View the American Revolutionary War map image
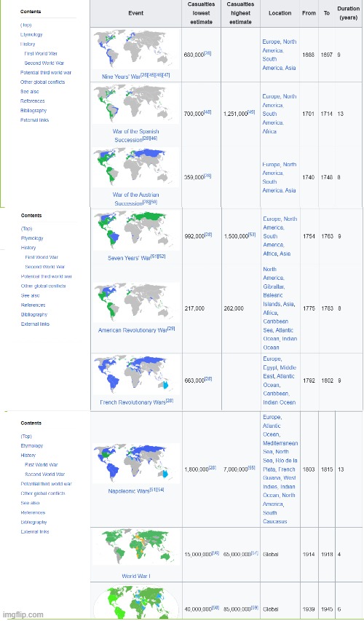Image resolution: width=364 pixels, height=621 pixels. (135, 302)
